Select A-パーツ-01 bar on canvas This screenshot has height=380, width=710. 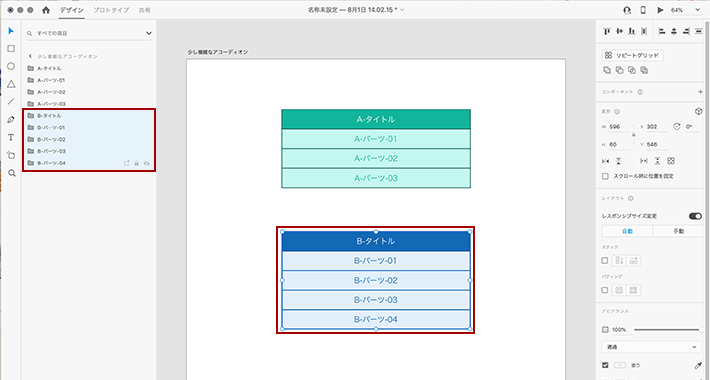click(376, 139)
